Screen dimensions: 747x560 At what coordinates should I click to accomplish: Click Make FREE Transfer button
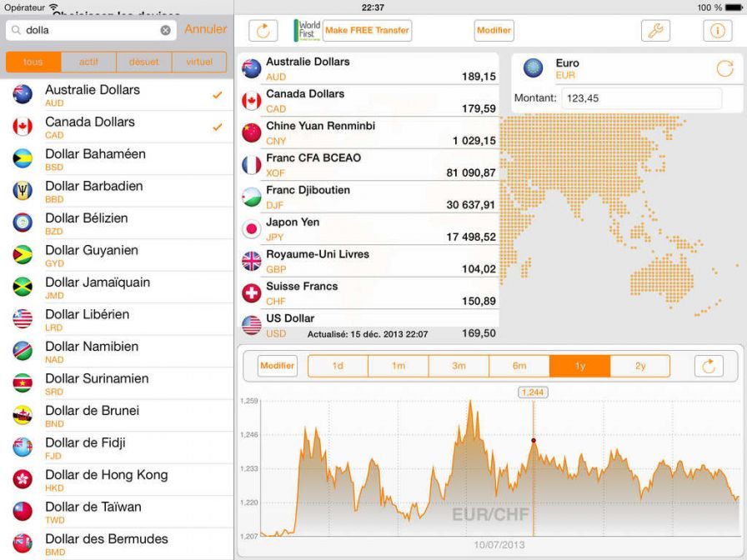point(367,31)
